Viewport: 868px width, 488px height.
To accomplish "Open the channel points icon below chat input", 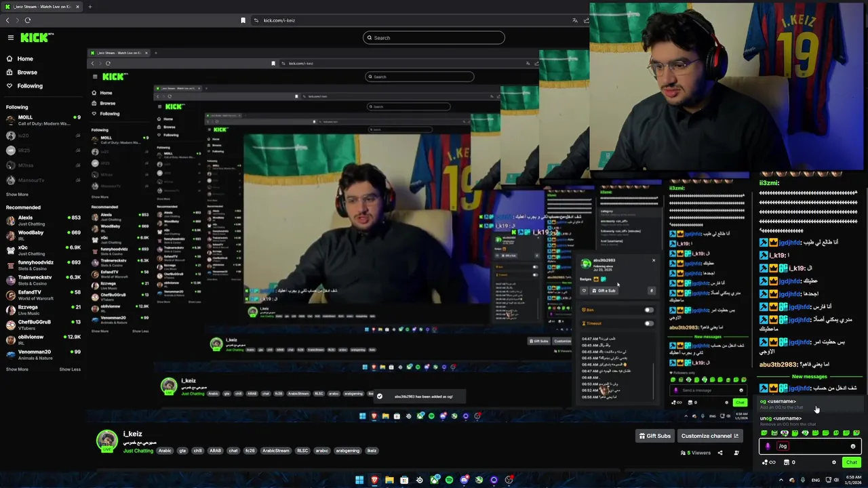I will pos(769,462).
